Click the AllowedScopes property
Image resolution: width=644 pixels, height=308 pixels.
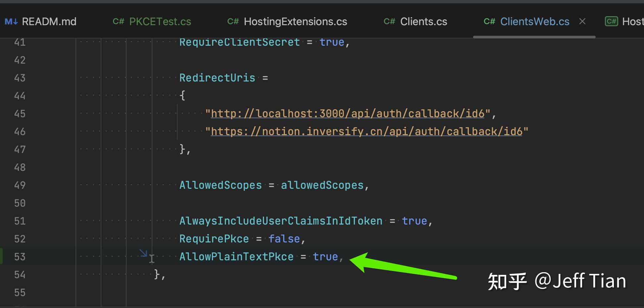[x=221, y=185]
